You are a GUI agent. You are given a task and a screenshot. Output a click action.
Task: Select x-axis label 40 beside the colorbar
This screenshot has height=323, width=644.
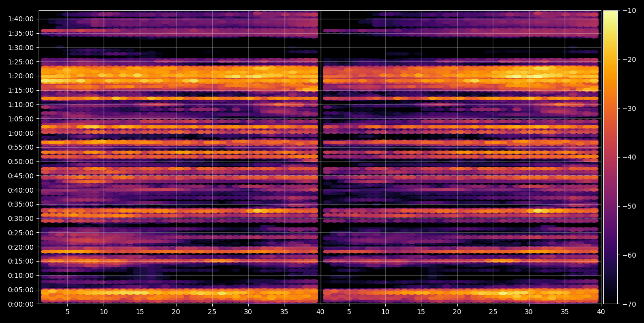[601, 312]
